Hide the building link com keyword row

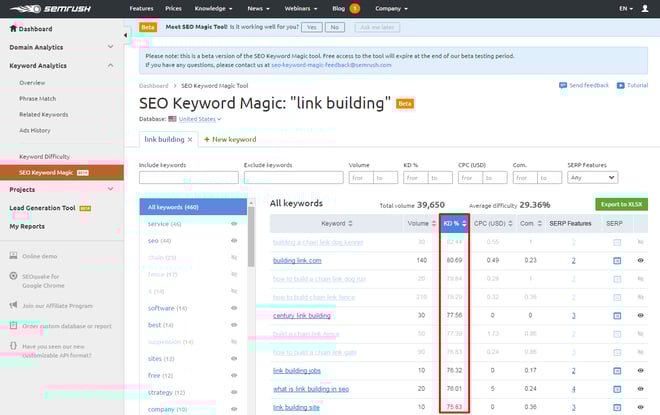tap(640, 261)
